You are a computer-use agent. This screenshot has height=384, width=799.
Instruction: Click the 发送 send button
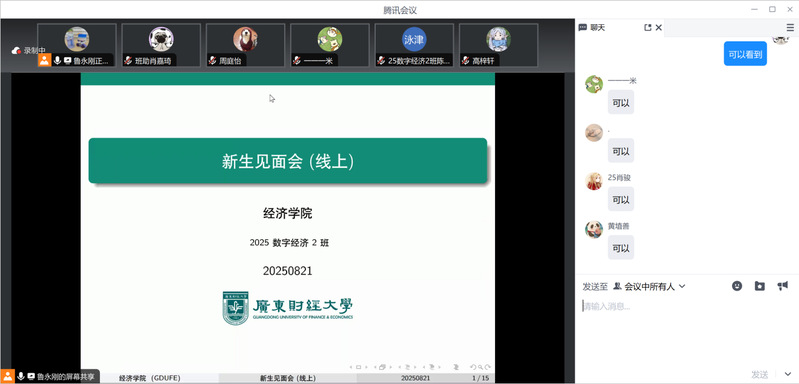pos(759,374)
